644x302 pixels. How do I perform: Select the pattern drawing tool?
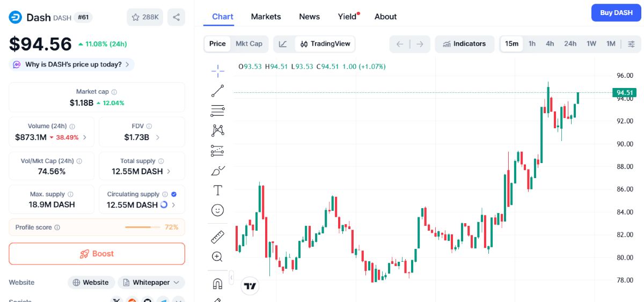tap(217, 130)
